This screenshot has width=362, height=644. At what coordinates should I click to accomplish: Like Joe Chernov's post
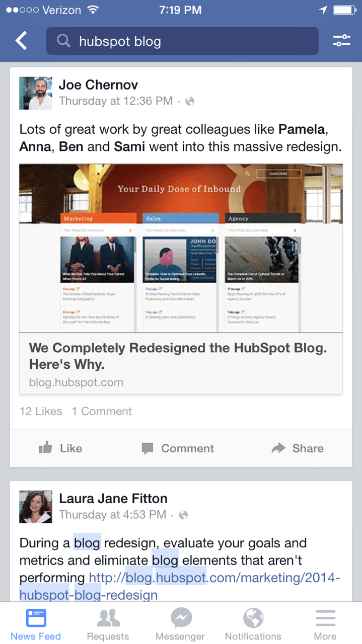pos(60,448)
